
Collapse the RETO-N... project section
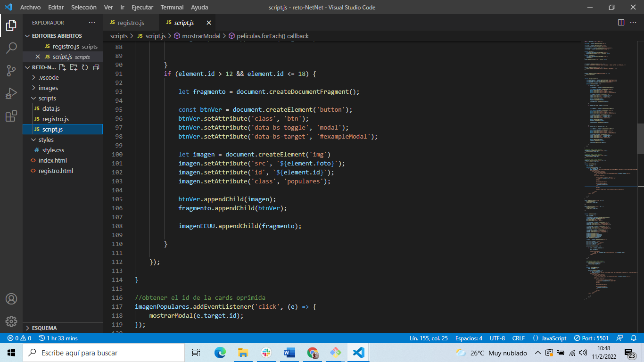40,67
